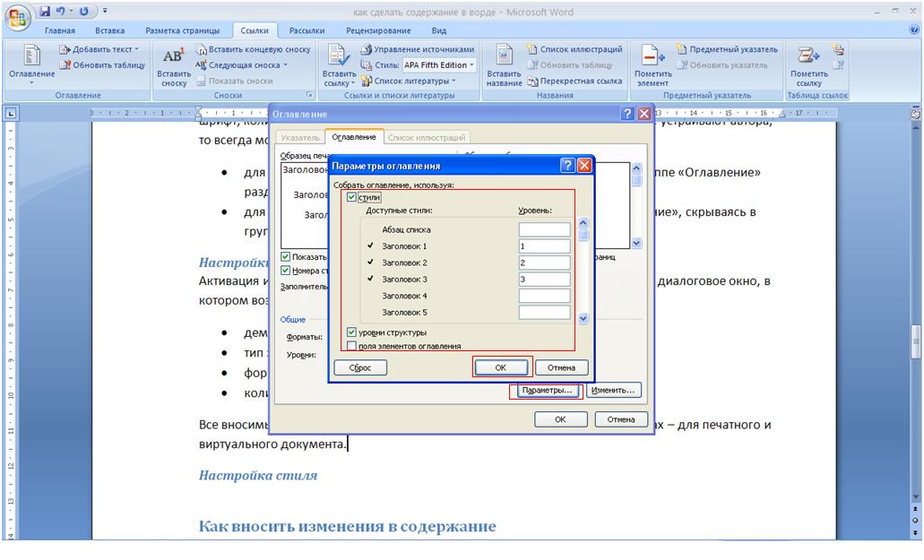Open Следующая сноска dropdown
Screen dimensions: 924x560
click(x=242, y=65)
